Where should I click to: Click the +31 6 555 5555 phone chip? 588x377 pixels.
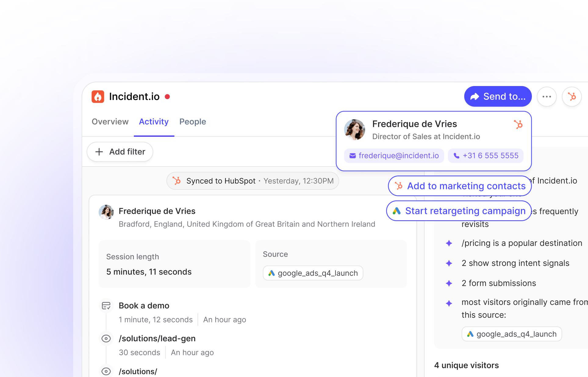pyautogui.click(x=486, y=156)
